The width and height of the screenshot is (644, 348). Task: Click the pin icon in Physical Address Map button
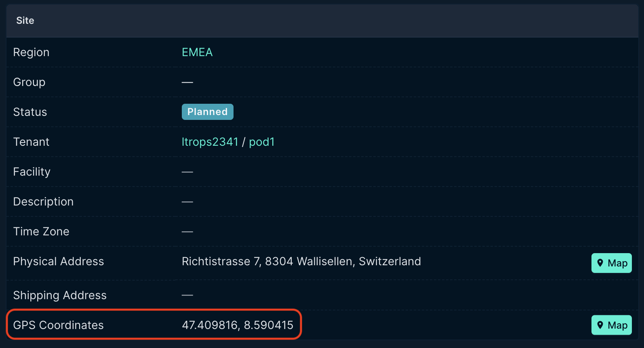(600, 263)
